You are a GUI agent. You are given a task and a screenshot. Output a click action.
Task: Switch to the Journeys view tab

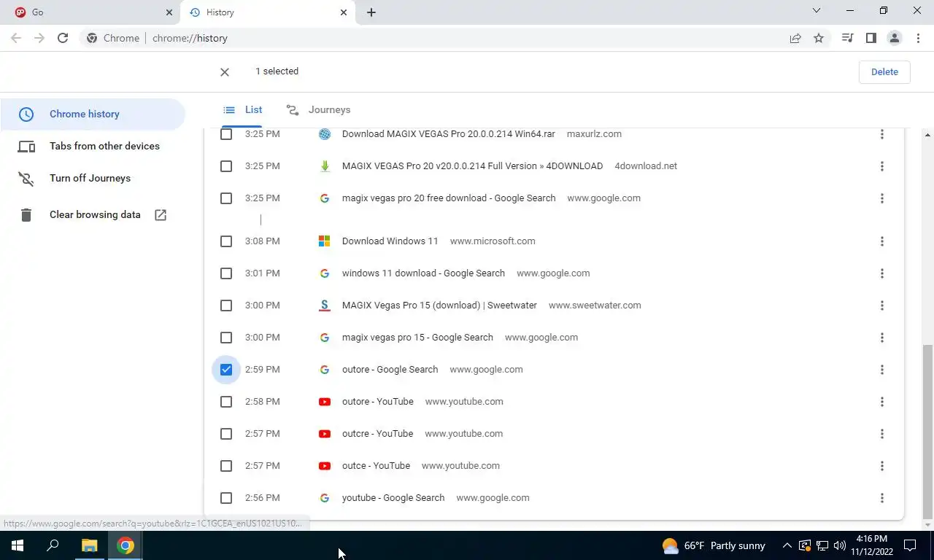point(318,110)
